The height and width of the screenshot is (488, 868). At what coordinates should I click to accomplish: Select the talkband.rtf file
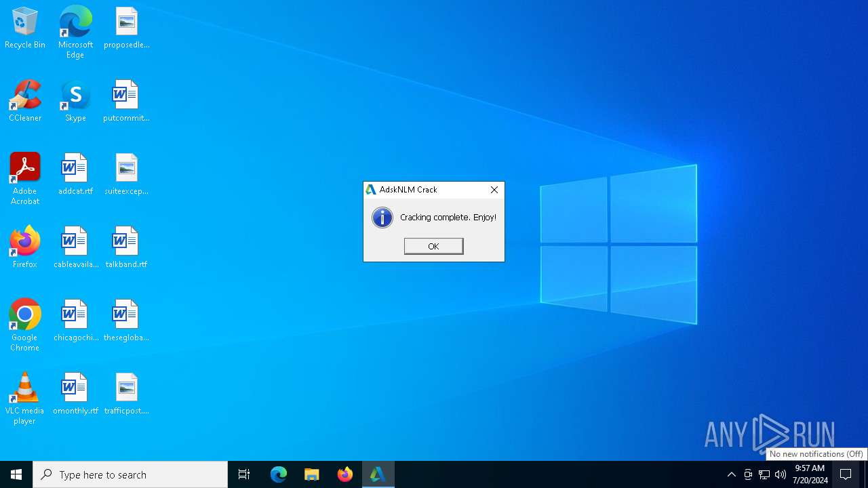point(126,247)
